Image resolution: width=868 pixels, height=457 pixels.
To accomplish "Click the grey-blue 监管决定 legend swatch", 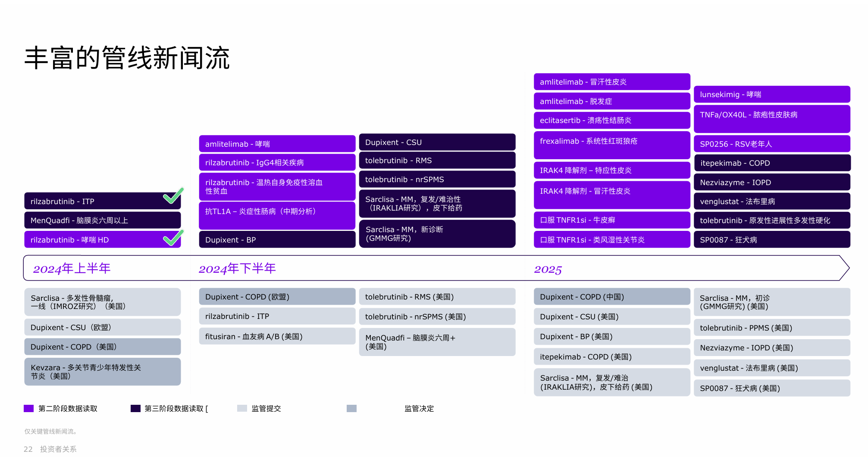I will point(351,409).
